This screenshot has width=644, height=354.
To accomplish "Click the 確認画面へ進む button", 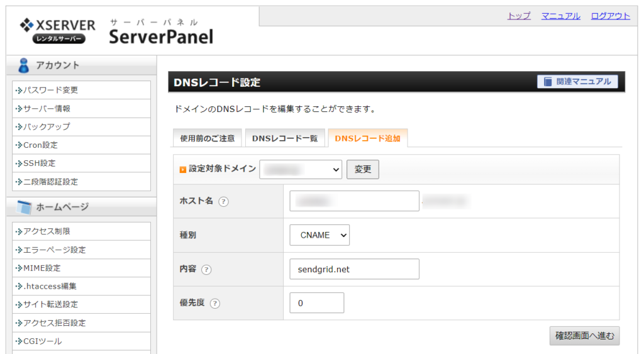I will coord(584,336).
